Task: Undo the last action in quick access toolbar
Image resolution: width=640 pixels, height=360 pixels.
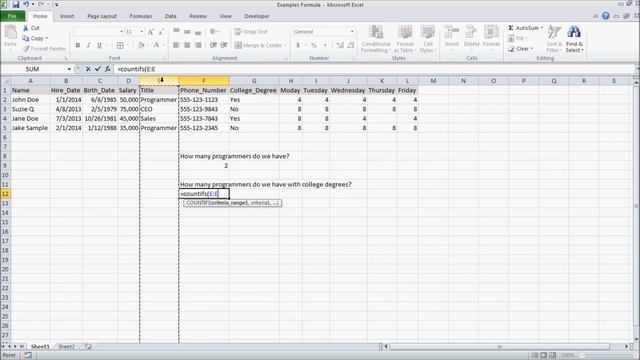Action: click(26, 4)
